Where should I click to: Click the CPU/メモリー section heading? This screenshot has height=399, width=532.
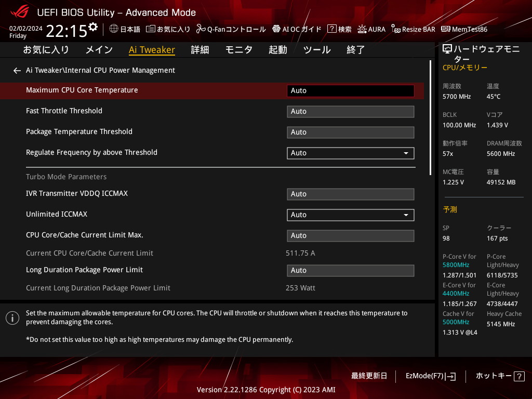click(465, 68)
